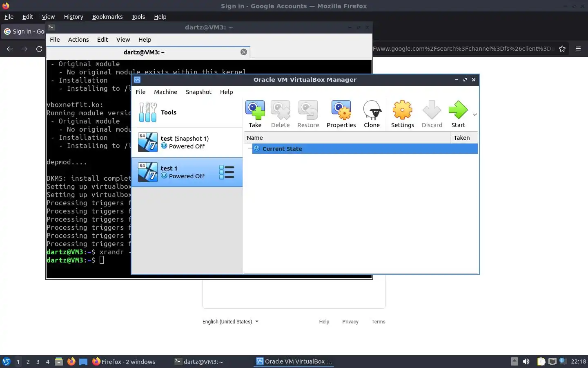Open terminal Edit menu

point(102,40)
